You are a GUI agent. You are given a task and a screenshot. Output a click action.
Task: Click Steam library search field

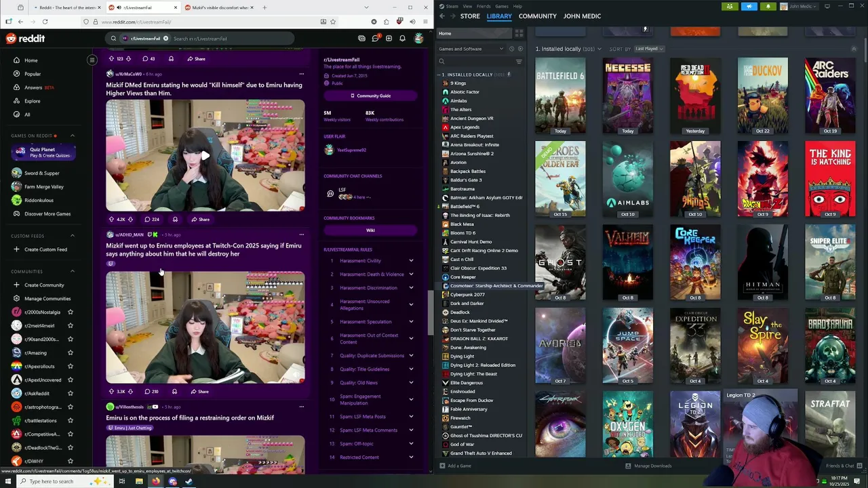click(x=475, y=62)
